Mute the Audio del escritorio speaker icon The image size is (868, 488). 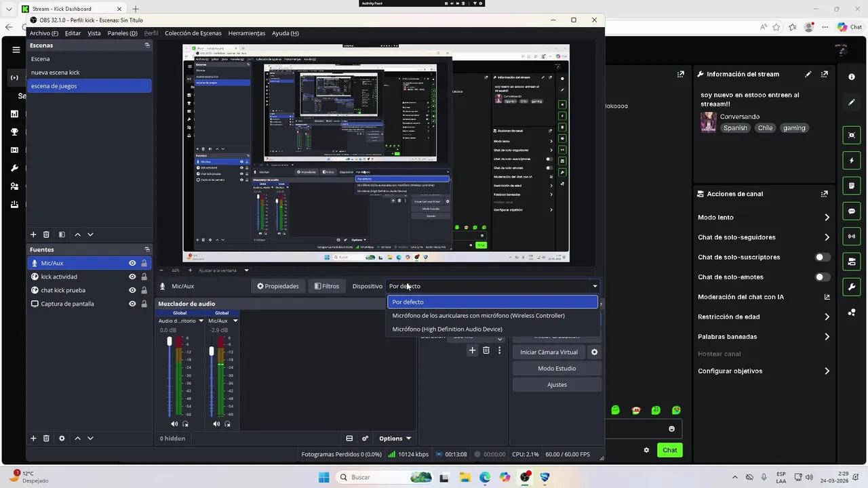pyautogui.click(x=174, y=424)
